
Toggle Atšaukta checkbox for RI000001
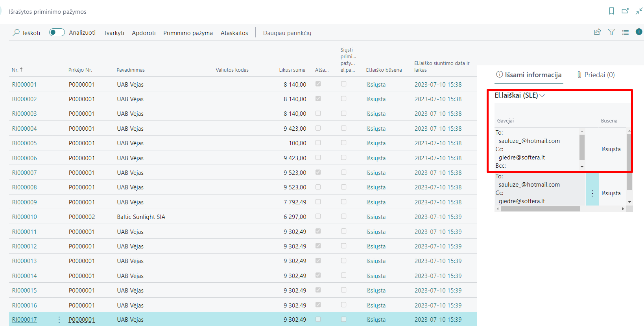pyautogui.click(x=318, y=84)
